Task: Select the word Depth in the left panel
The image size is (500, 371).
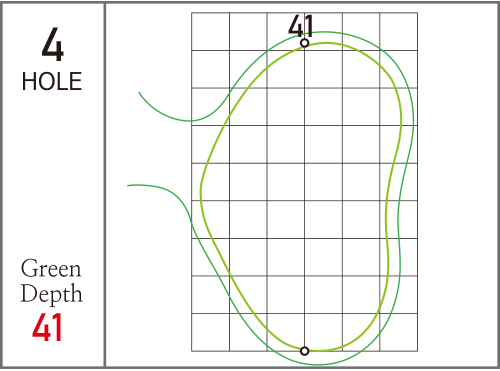Action: [51, 294]
